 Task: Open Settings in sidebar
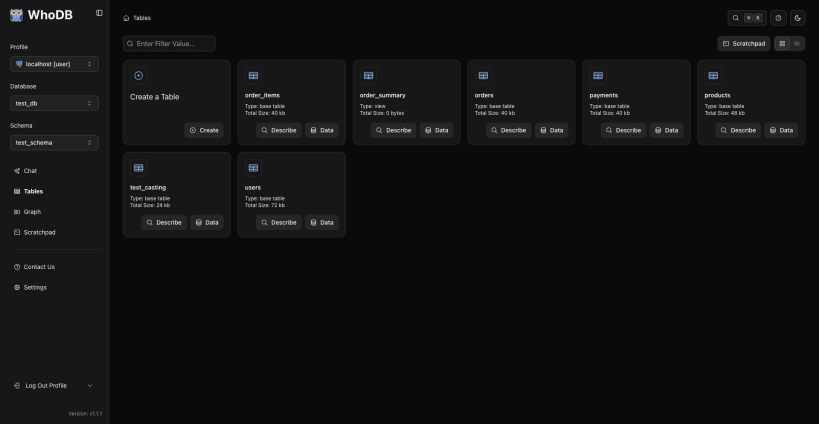pos(34,288)
